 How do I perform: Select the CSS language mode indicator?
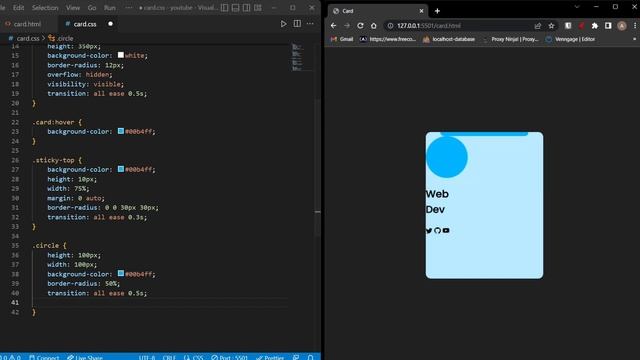[194, 357]
